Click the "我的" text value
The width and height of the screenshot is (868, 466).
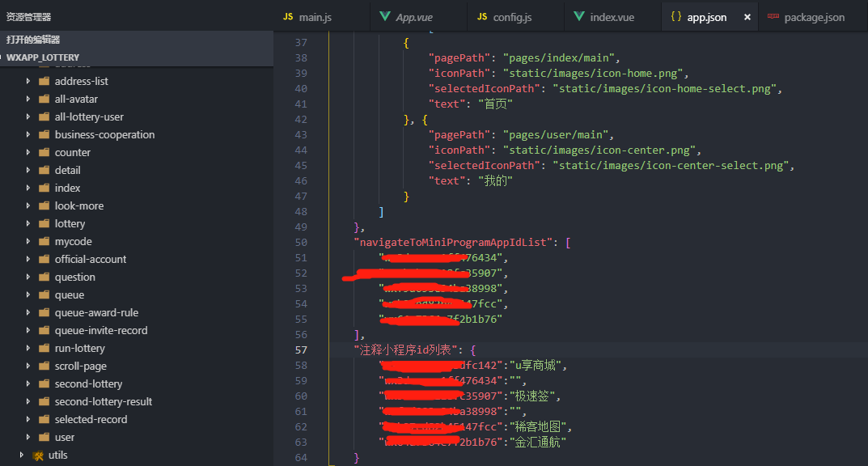click(495, 181)
